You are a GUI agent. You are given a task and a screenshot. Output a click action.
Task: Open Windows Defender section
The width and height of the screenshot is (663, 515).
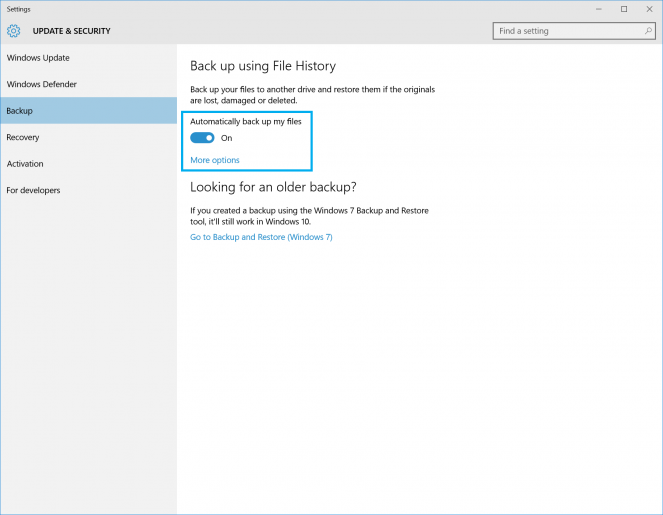(88, 84)
